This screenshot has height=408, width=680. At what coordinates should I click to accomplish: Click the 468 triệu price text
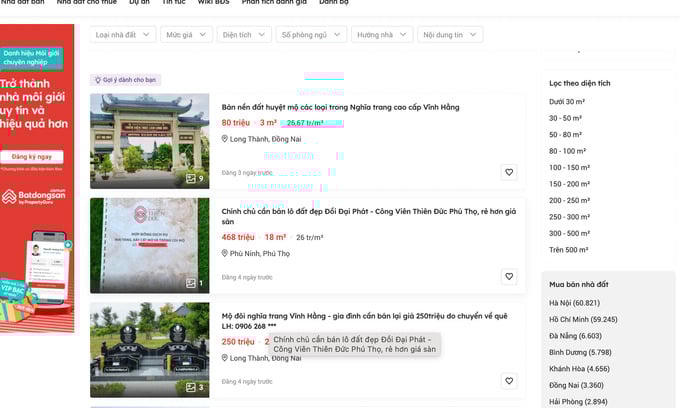(x=238, y=237)
